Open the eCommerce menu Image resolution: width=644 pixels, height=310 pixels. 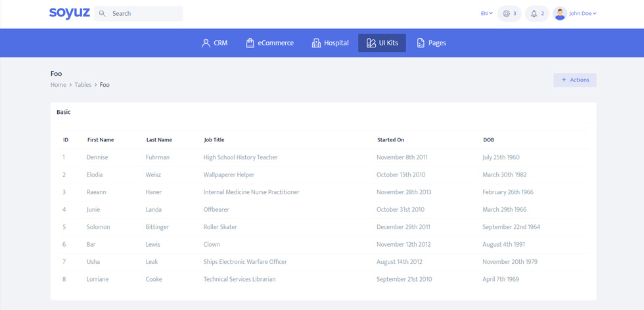[270, 43]
